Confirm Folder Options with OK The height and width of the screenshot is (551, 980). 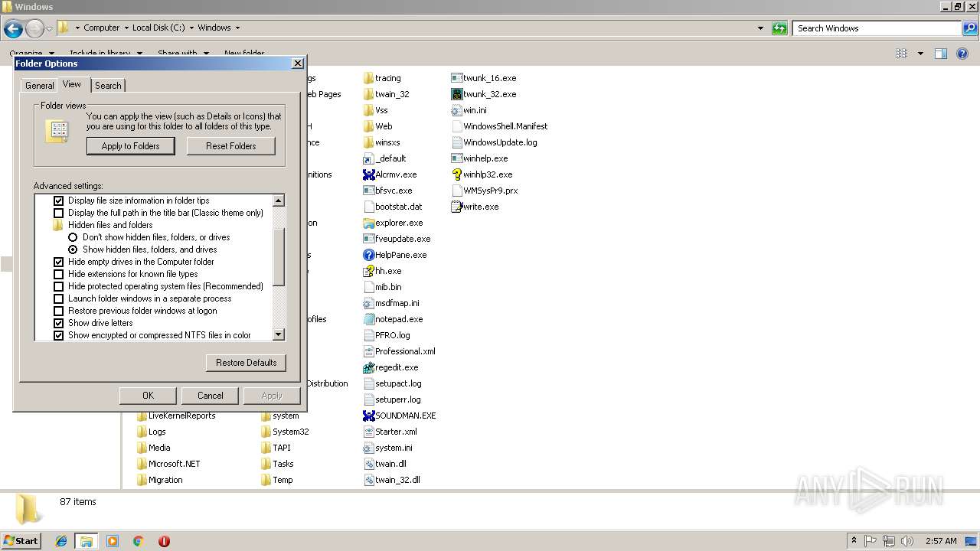149,396
